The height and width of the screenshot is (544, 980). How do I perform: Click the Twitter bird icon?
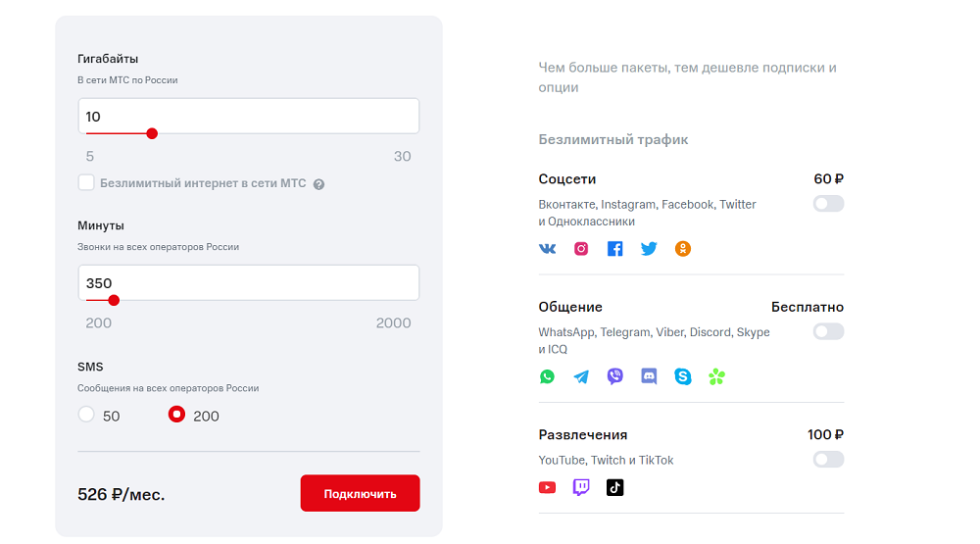click(x=649, y=249)
